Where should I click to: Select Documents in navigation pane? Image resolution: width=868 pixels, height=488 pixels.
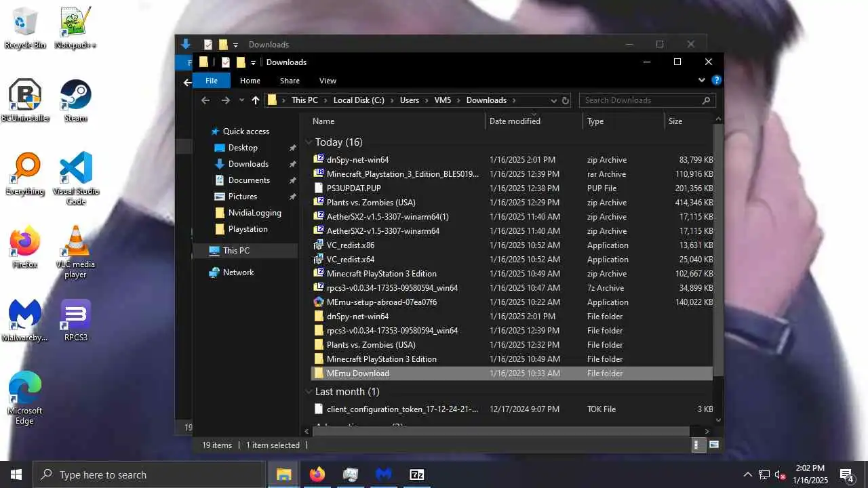click(249, 180)
